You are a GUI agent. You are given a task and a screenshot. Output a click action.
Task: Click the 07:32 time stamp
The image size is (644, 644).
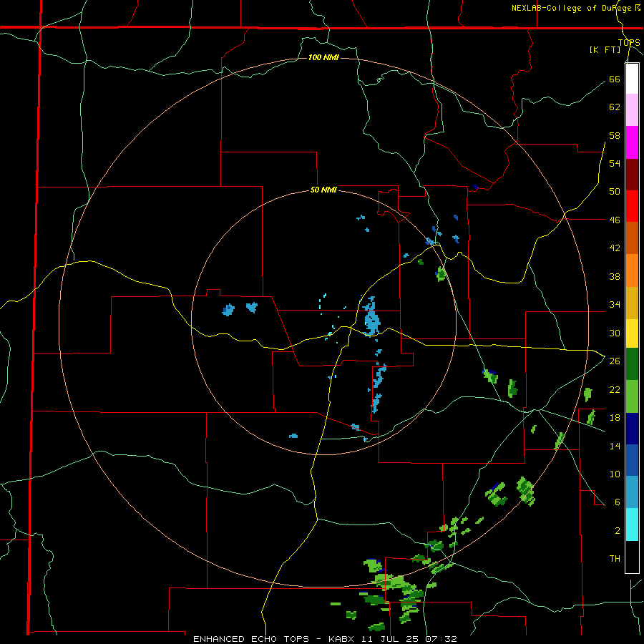[x=442, y=639]
